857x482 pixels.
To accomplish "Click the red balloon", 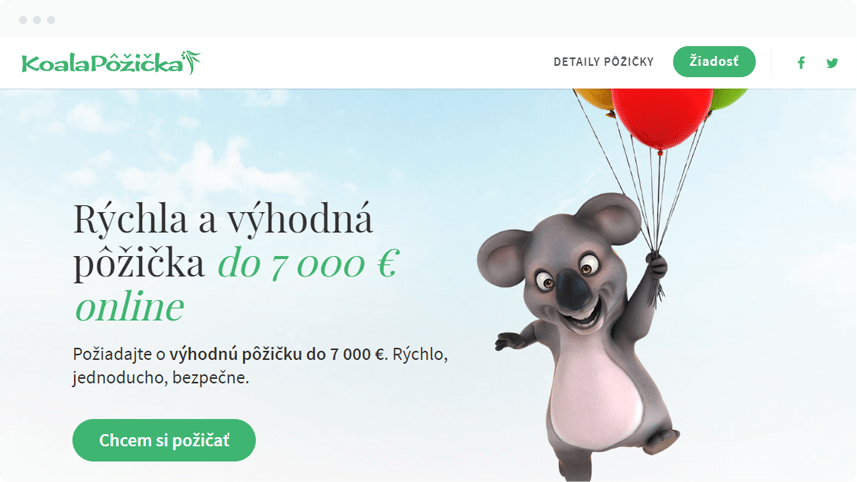I will point(662,117).
